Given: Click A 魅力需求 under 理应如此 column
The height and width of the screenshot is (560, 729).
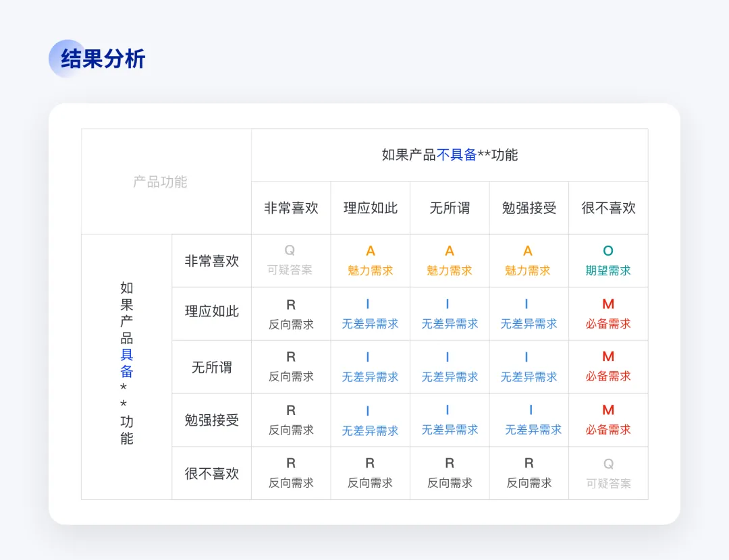Looking at the screenshot, I should pyautogui.click(x=371, y=260).
